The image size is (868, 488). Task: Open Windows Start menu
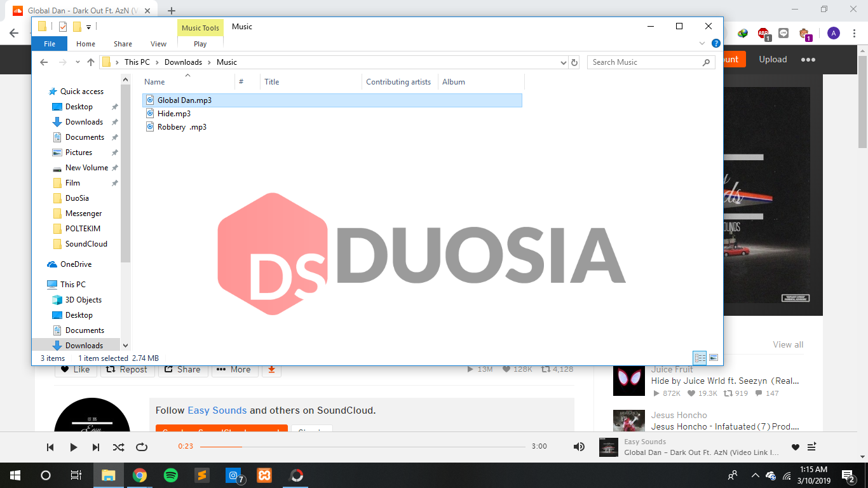(15, 475)
